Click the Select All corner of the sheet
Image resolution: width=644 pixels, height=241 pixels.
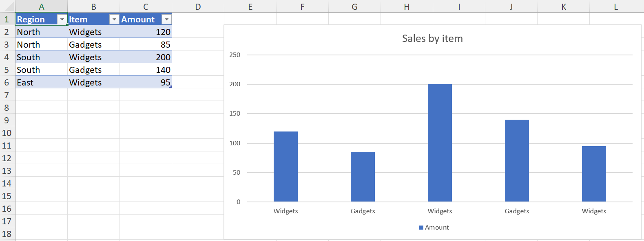click(x=7, y=6)
